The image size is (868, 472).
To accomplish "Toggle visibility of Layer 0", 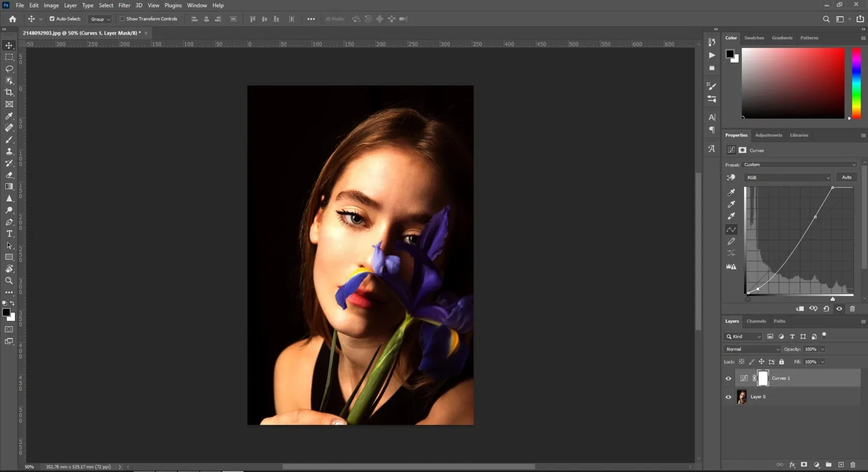I will pyautogui.click(x=729, y=397).
